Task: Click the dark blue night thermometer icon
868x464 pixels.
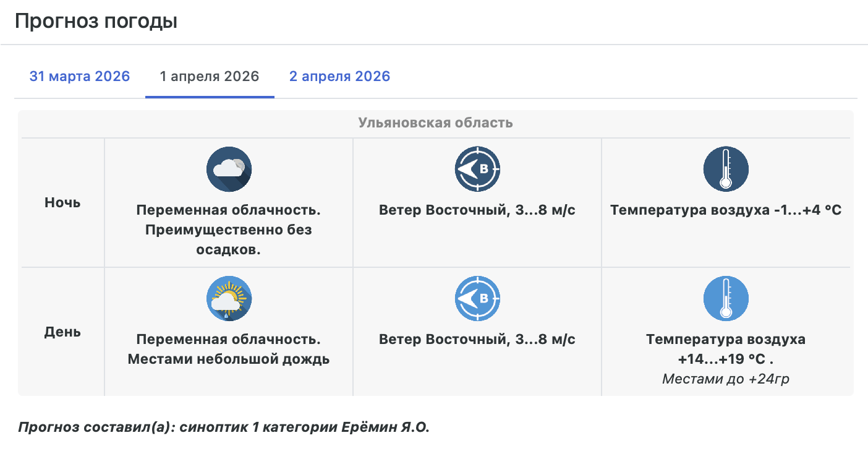Action: pyautogui.click(x=726, y=169)
